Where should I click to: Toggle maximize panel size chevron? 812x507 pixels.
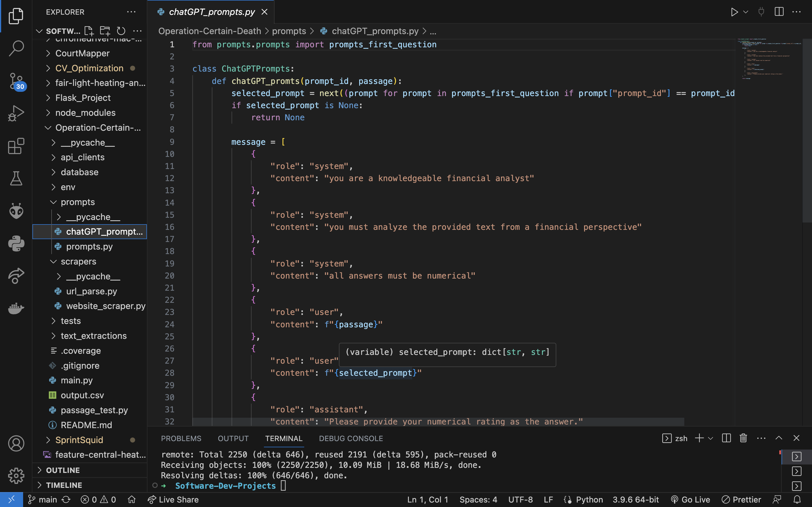coord(779,438)
